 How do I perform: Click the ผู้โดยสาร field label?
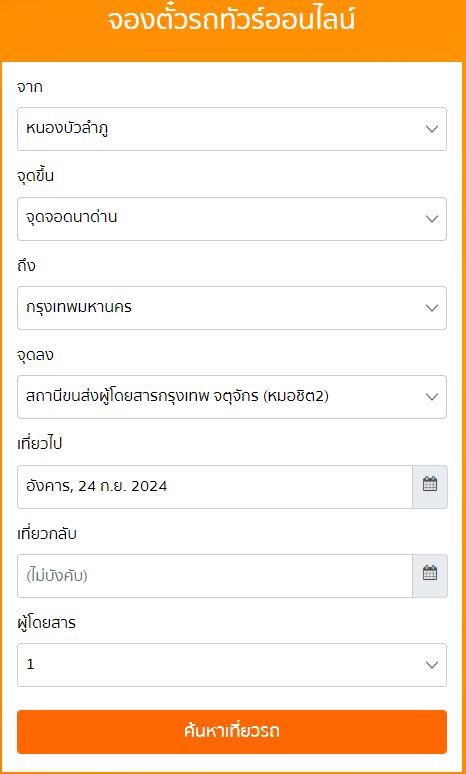46,623
